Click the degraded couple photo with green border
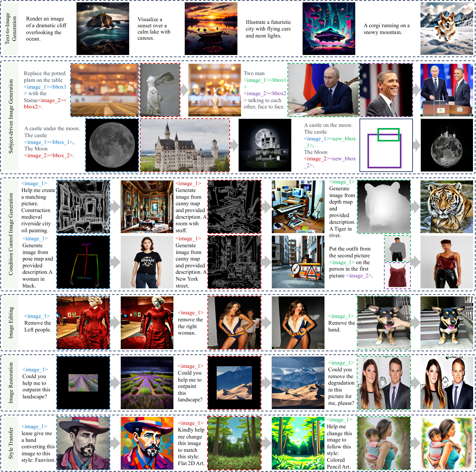Image resolution: width=476 pixels, height=472 pixels. coord(384,383)
